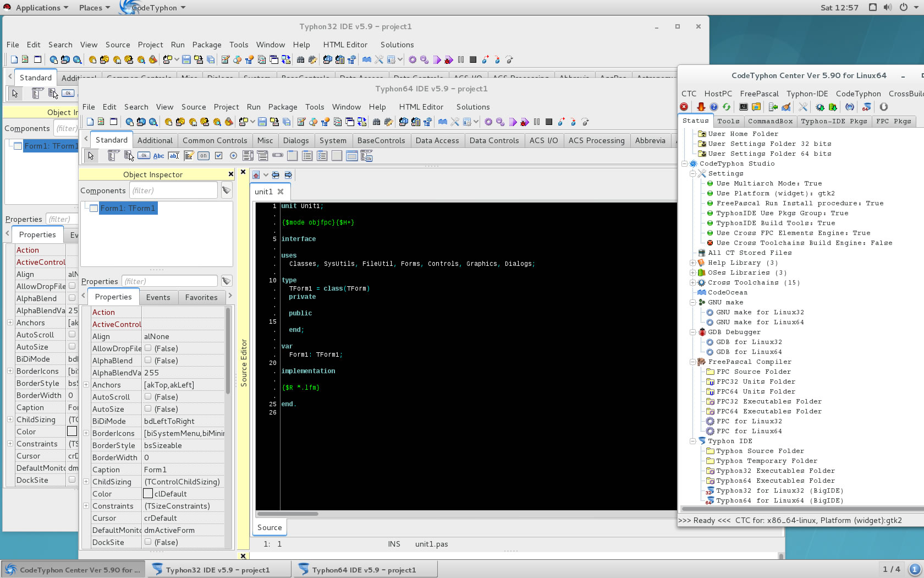Open Project menu in Typhon32 IDE

click(x=150, y=45)
